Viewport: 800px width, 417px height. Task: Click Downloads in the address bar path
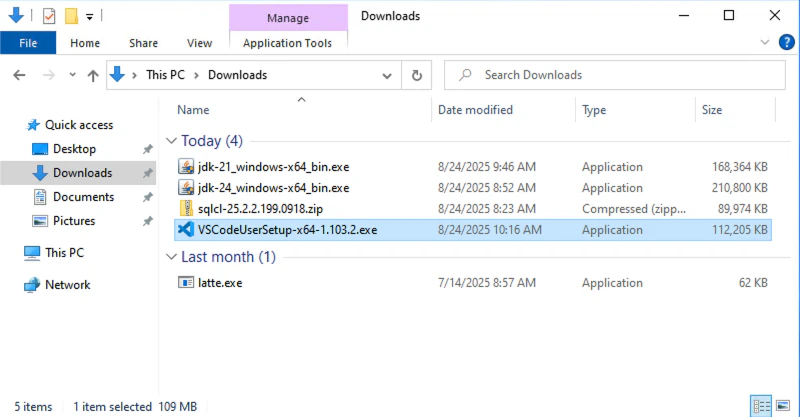237,75
